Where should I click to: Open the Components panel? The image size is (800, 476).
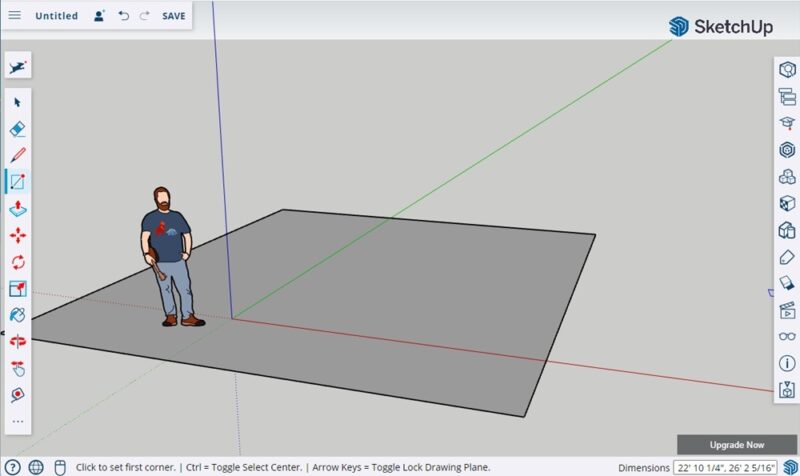(787, 150)
